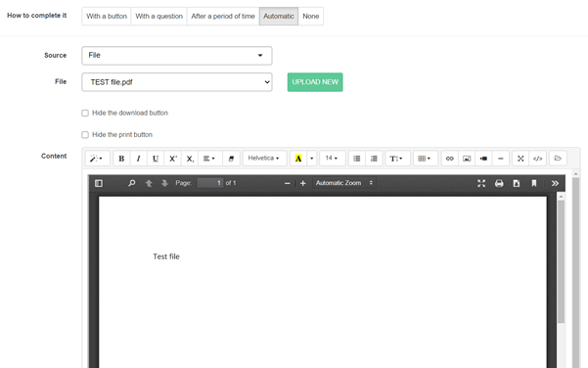Toggle bold formatting

click(121, 159)
